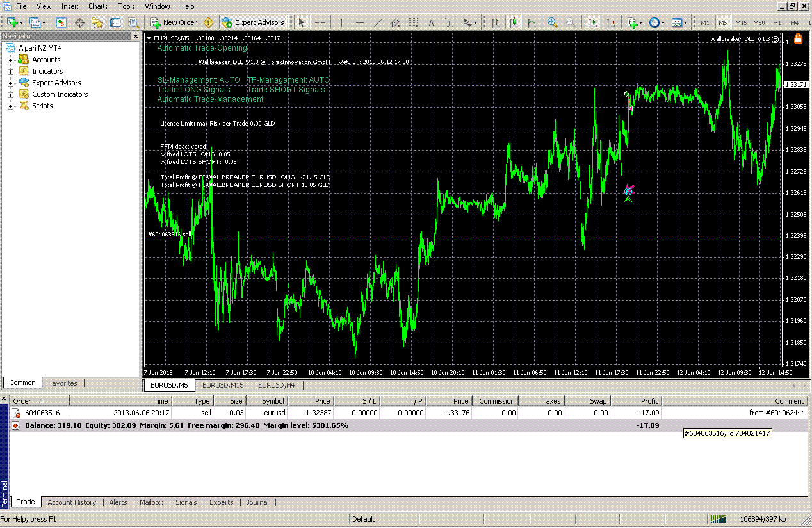Zoom out on the chart
This screenshot has height=528, width=812.
[570, 22]
